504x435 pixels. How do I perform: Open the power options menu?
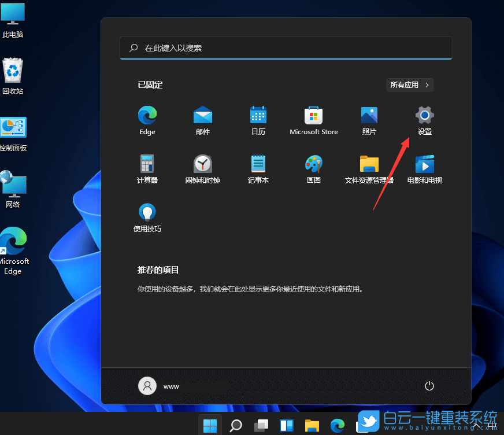pos(429,386)
